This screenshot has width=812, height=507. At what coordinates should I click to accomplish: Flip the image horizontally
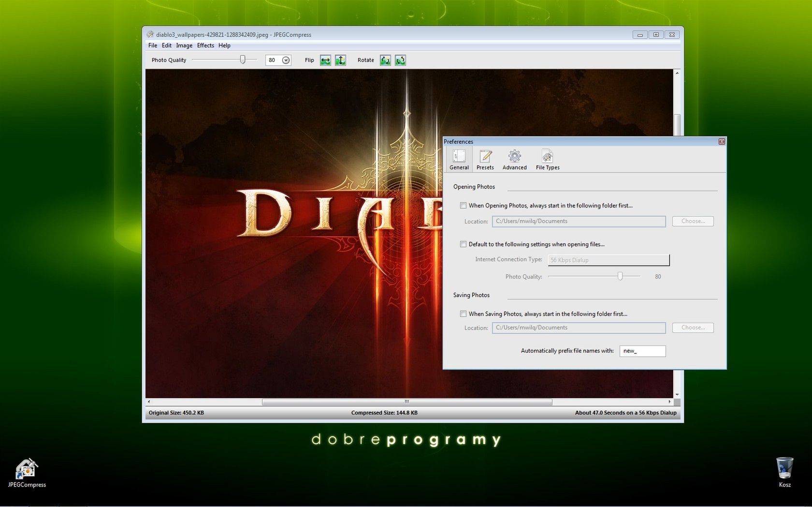[325, 60]
